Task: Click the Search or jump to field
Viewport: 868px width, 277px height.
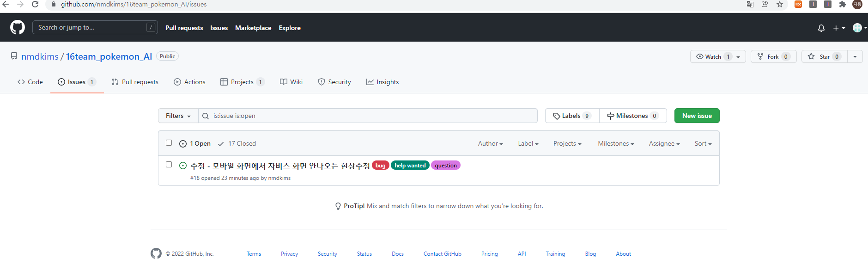Action: (x=95, y=27)
